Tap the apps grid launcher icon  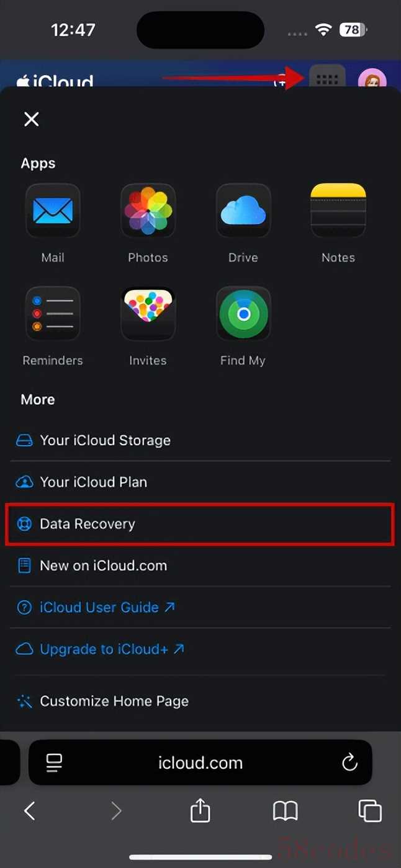click(327, 80)
